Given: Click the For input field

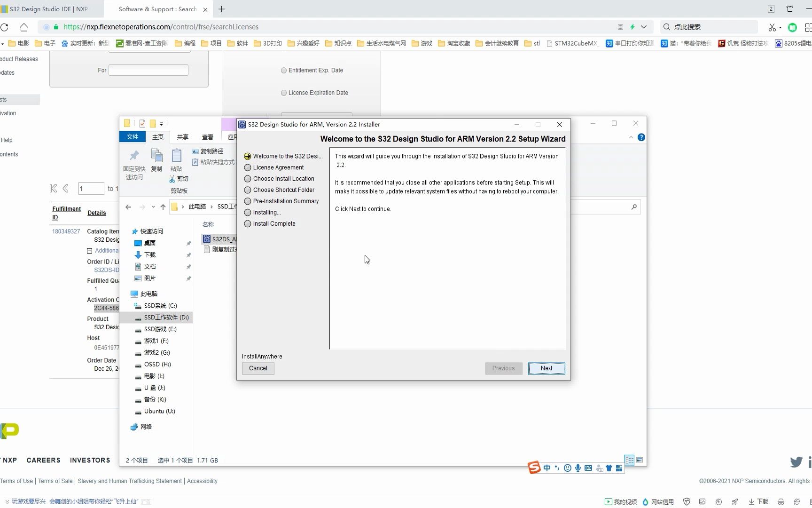Looking at the screenshot, I should coord(148,70).
